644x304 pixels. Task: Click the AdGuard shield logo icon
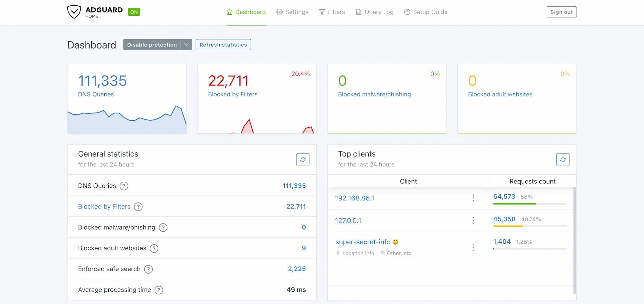pos(74,12)
